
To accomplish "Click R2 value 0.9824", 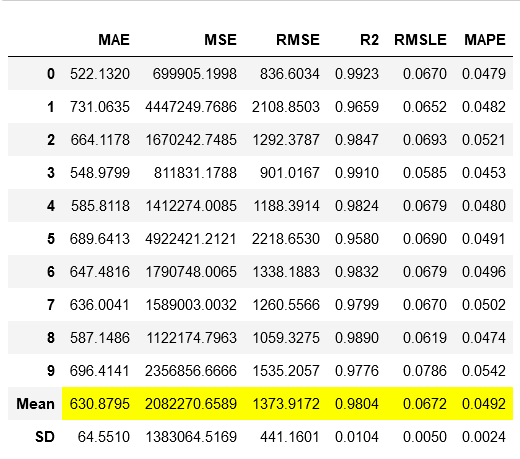I will 357,206.
